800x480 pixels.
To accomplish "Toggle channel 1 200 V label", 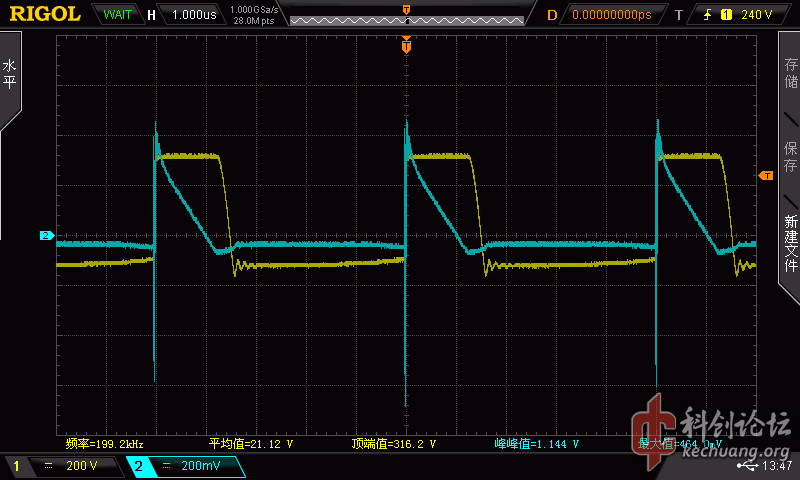I will [x=64, y=466].
